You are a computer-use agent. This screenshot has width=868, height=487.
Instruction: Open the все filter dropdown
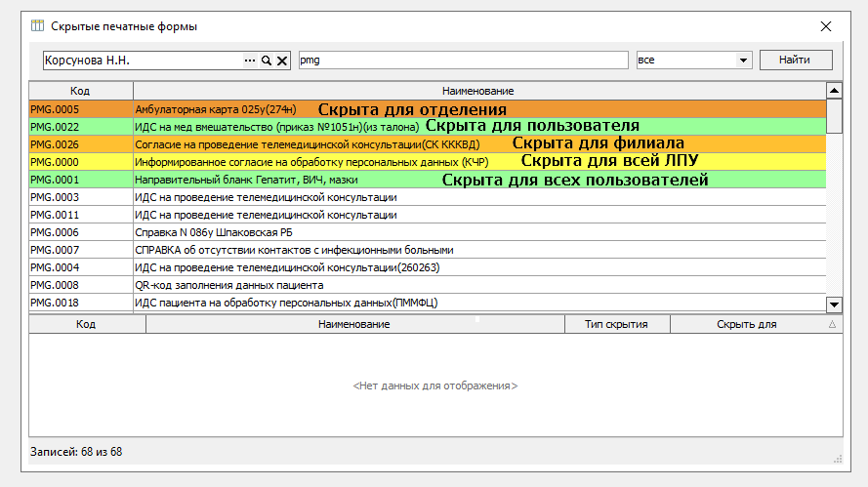coord(743,60)
